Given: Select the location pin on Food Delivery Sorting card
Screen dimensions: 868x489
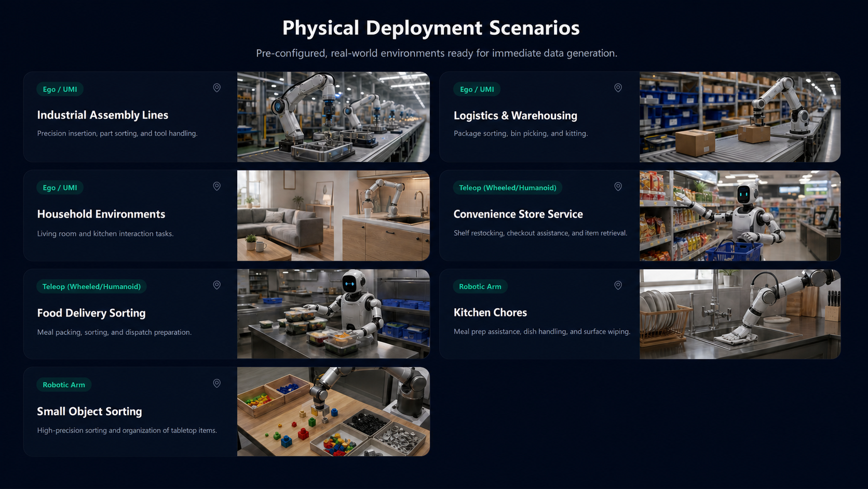Looking at the screenshot, I should [x=217, y=285].
